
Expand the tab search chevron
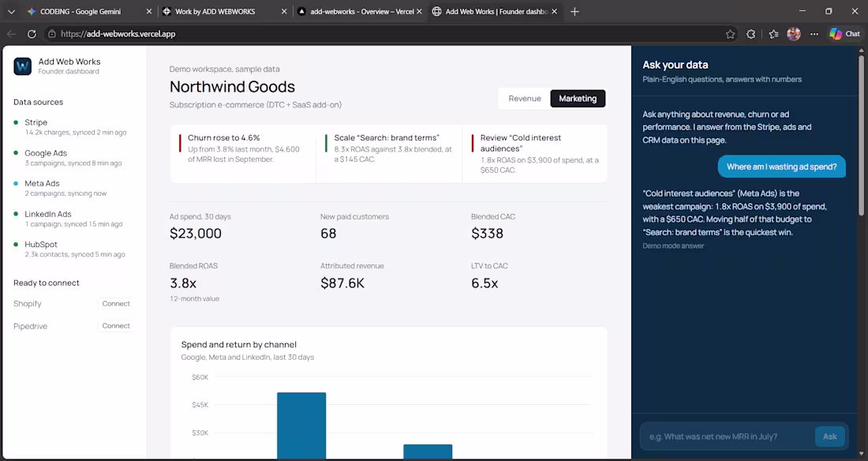click(11, 12)
